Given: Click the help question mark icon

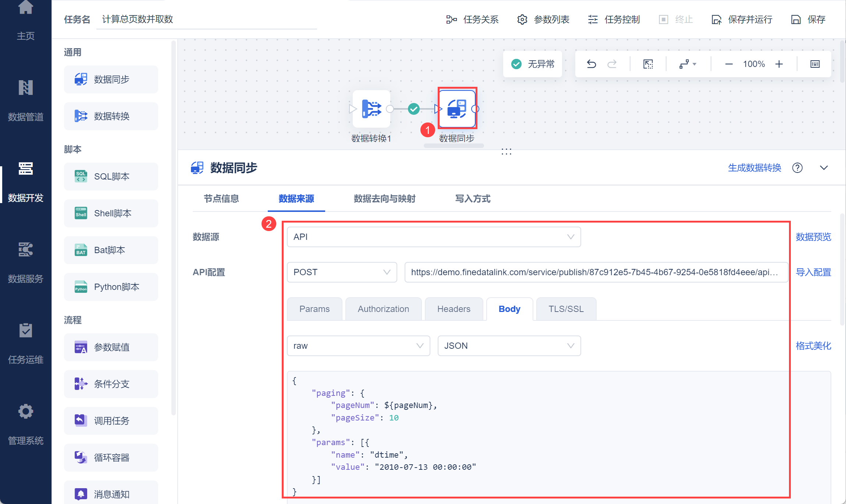Looking at the screenshot, I should 797,168.
